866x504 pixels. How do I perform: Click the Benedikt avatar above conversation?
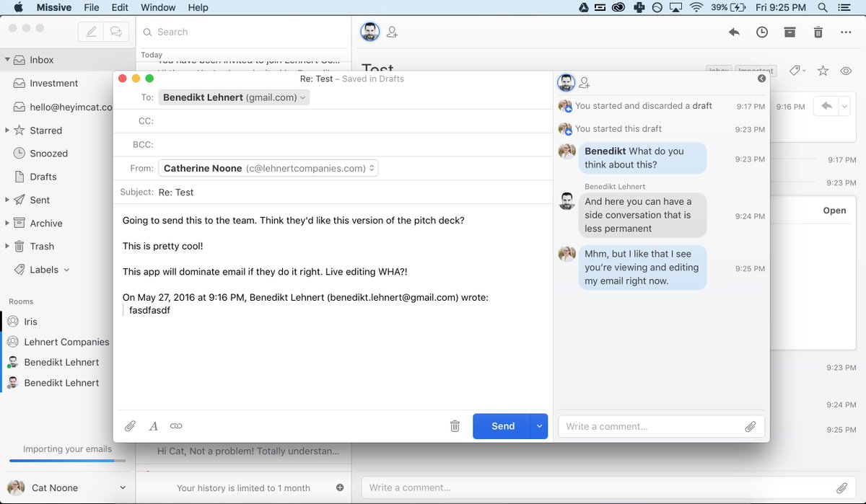click(370, 32)
